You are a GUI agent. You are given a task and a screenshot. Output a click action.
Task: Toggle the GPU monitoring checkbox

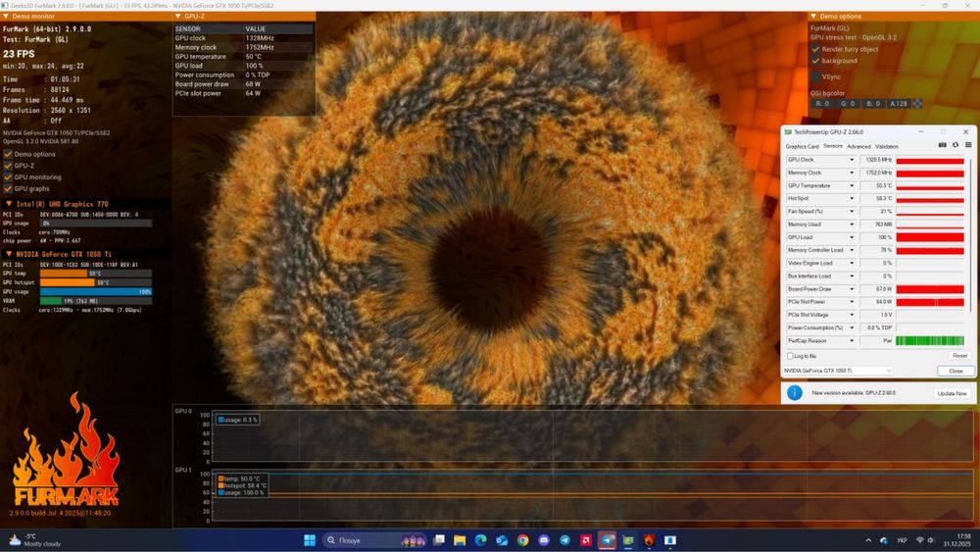[8, 176]
